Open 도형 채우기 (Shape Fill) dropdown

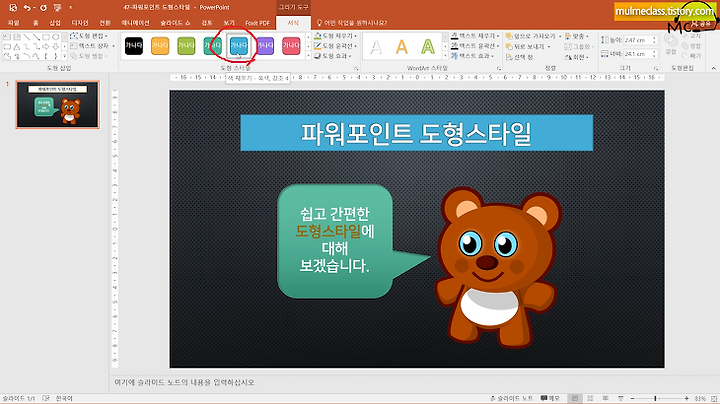(336, 36)
